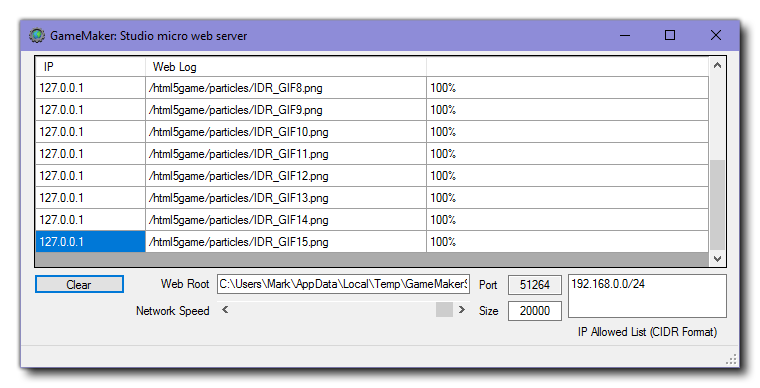Viewport: 760px width, 388px height.
Task: Maximize the micro web server window
Action: (670, 35)
